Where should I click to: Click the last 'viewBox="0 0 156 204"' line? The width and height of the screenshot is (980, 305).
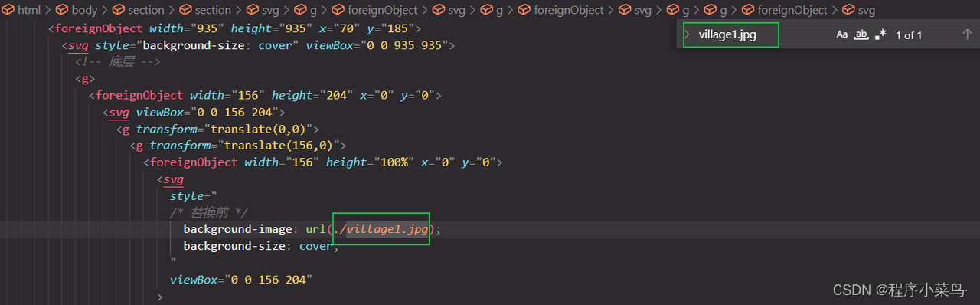coord(241,280)
